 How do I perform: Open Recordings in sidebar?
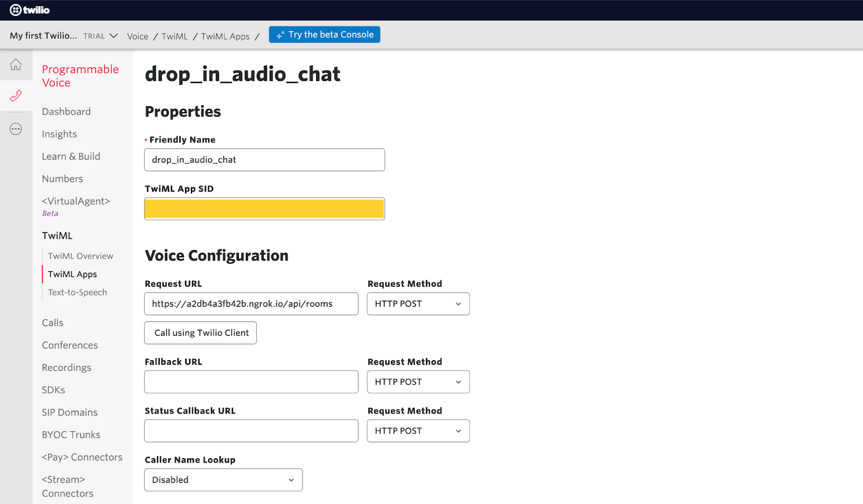[x=67, y=368]
